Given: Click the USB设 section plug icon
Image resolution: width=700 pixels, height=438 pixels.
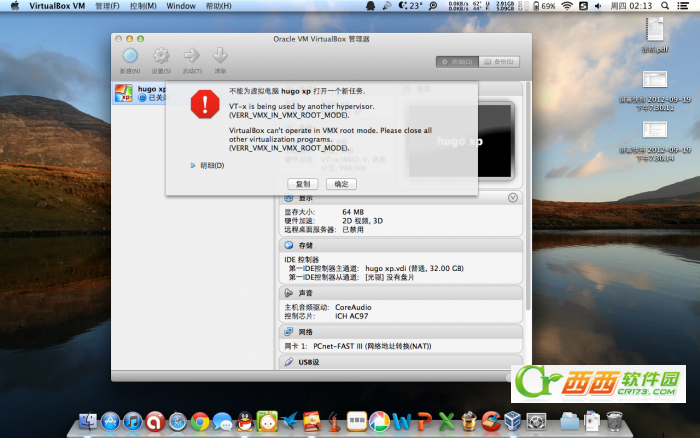Looking at the screenshot, I should pos(289,362).
